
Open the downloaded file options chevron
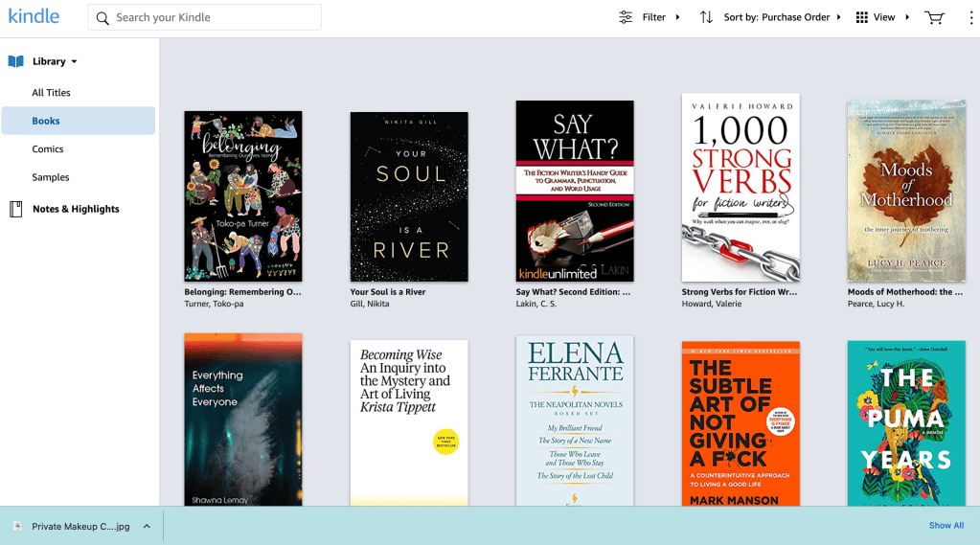(x=147, y=526)
